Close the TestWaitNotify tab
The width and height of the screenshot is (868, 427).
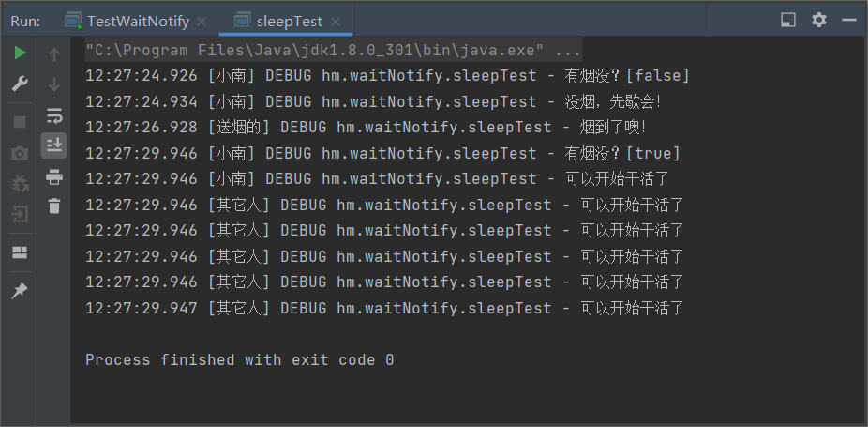click(x=202, y=21)
